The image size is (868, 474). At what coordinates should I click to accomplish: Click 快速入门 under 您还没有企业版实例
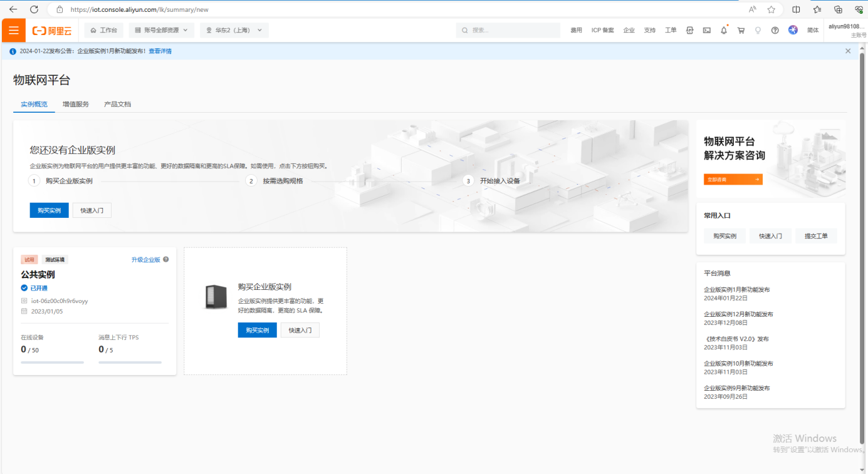92,210
